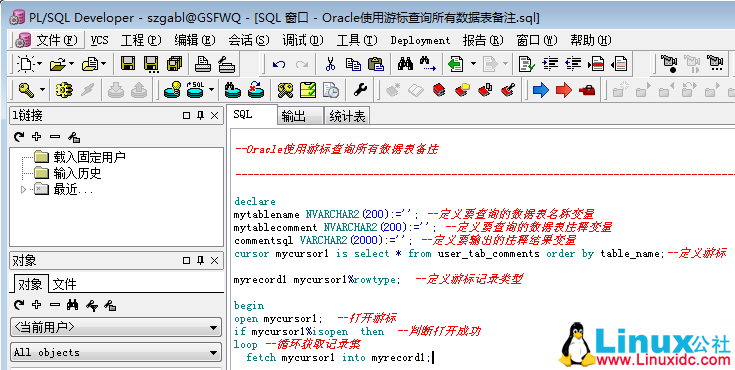This screenshot has height=370, width=735.
Task: Cut the selection with the scissors icon
Action: [x=330, y=64]
